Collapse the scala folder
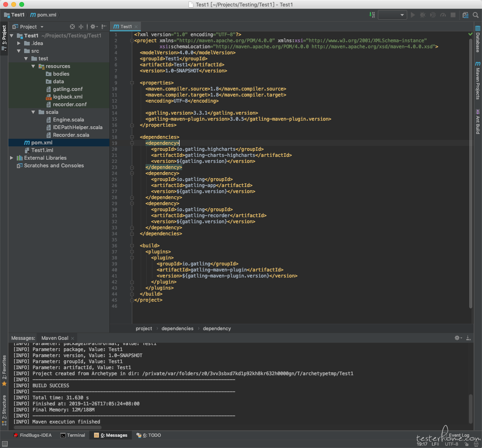Viewport: 482px width, 448px height. point(33,112)
